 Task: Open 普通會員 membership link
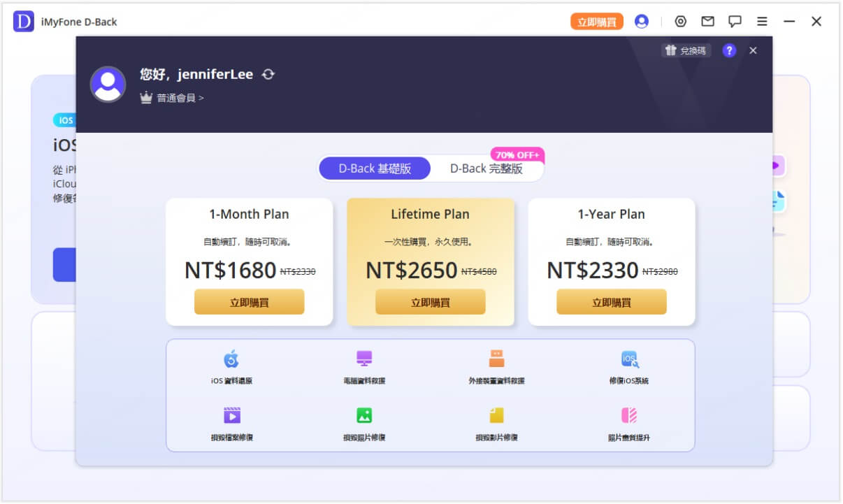point(180,98)
